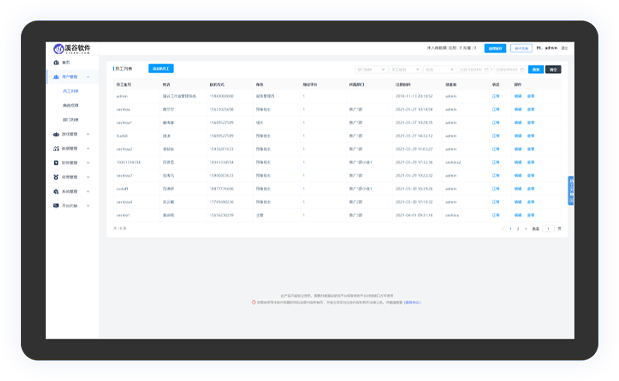The height and width of the screenshot is (381, 619).
Task: Click the medal-shaped sidebar icon
Action: coord(56,177)
